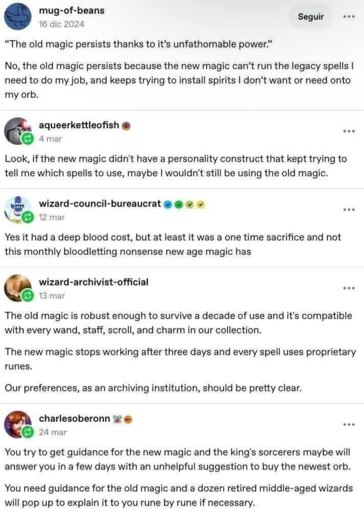Click the 16 dic 2024 timestamp
The height and width of the screenshot is (512, 364).
coord(61,24)
